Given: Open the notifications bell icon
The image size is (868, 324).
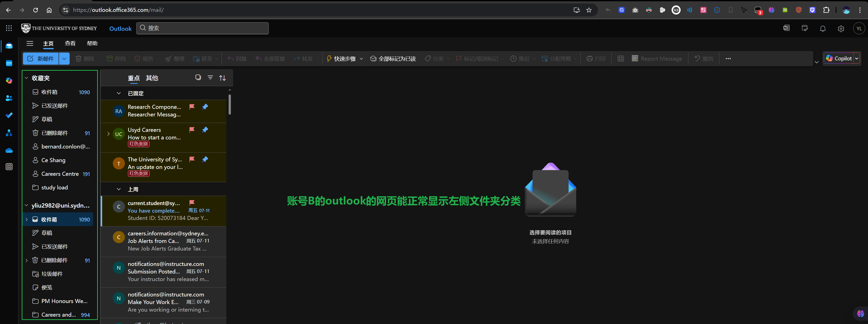Looking at the screenshot, I should (x=823, y=29).
